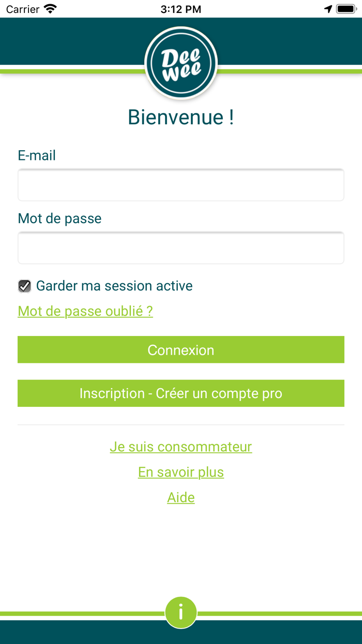Screen dimensions: 362x644
Task: Tap 'Inscription - Créer un compte pro' button
Action: click(181, 393)
